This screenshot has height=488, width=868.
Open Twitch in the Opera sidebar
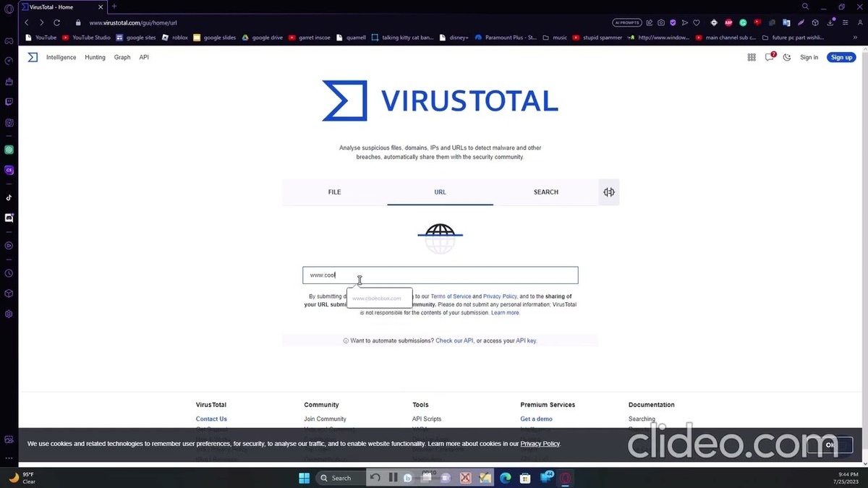(x=9, y=102)
